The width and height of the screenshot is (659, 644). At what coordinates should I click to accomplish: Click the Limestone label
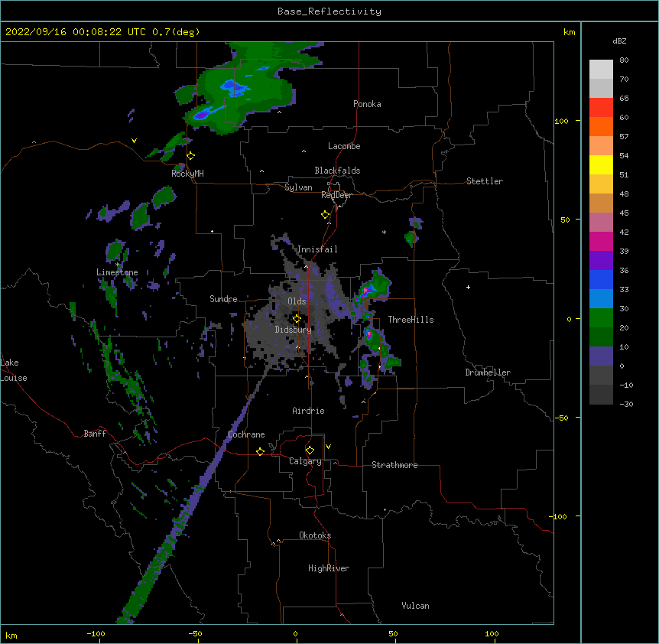[117, 272]
